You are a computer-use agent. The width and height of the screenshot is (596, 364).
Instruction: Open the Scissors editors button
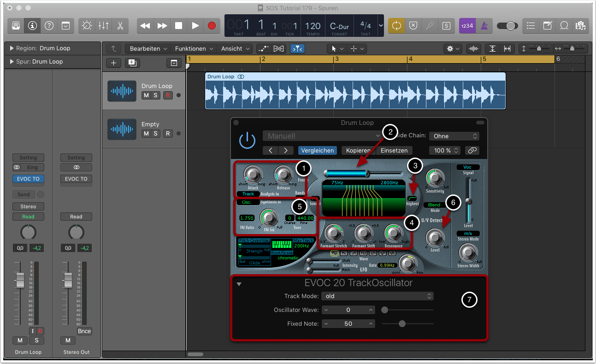(120, 26)
